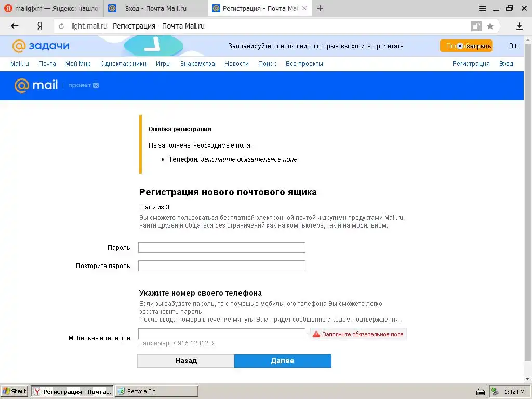This screenshot has height=399, width=532.
Task: Select the Регистрация - Почта taskbar item
Action: pos(73,391)
